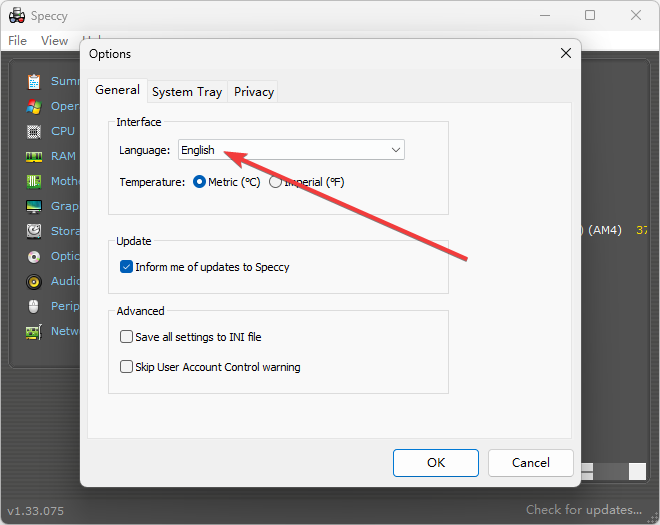Open the Operating System Windows flag icon
This screenshot has width=660, height=525.
34,107
